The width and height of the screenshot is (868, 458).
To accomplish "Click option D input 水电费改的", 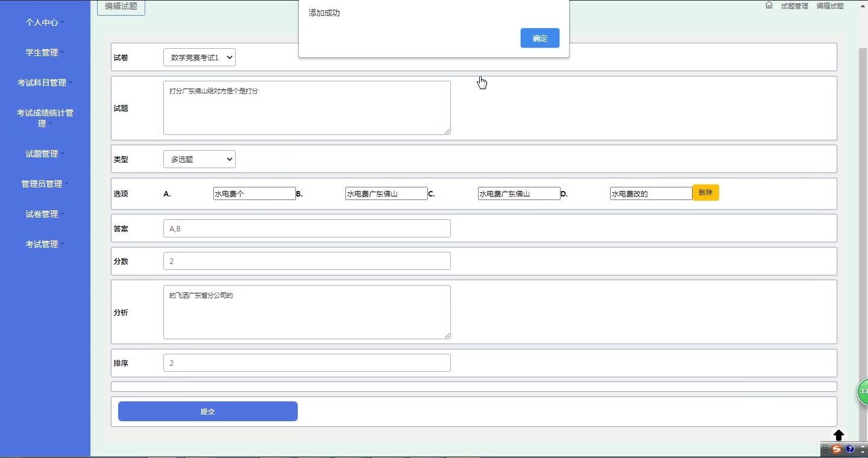I will 651,193.
